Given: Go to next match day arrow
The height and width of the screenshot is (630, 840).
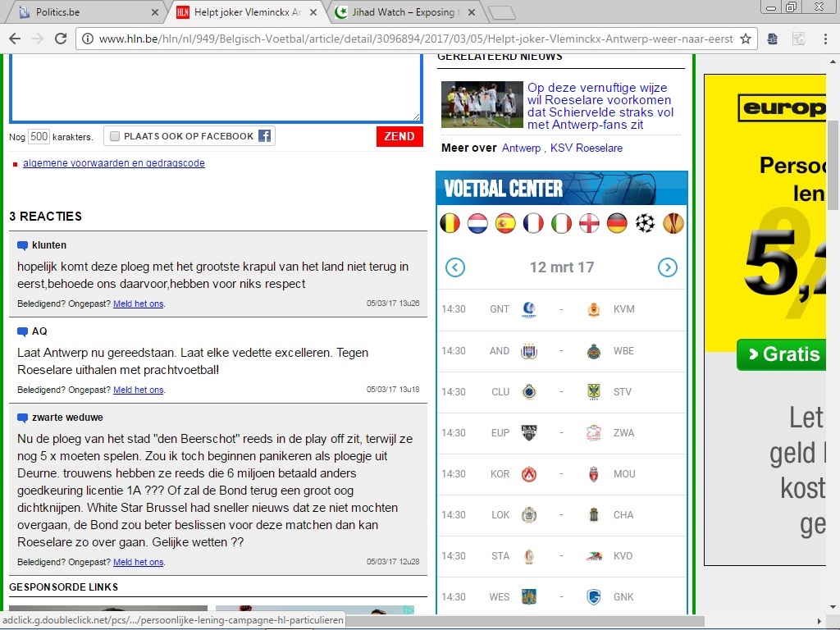Looking at the screenshot, I should (x=668, y=267).
